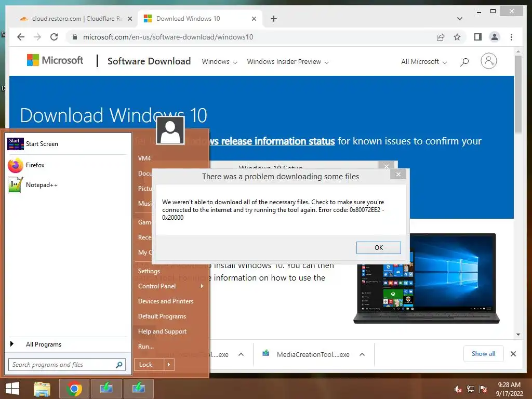Click the Windows Start button on taskbar
Viewport: 532px width, 399px height.
12,389
